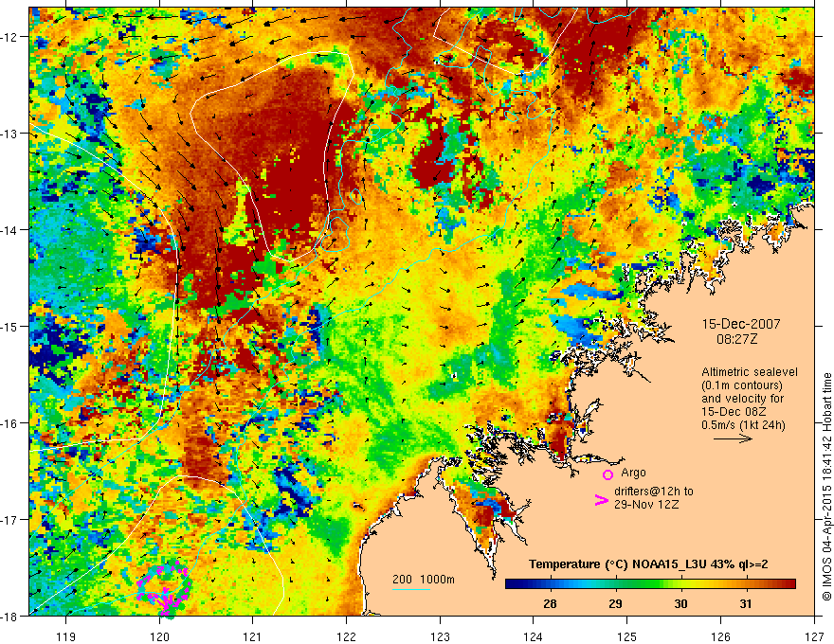Click the 'drifters@12h to' legend text
The height and width of the screenshot is (644, 834).
(654, 491)
